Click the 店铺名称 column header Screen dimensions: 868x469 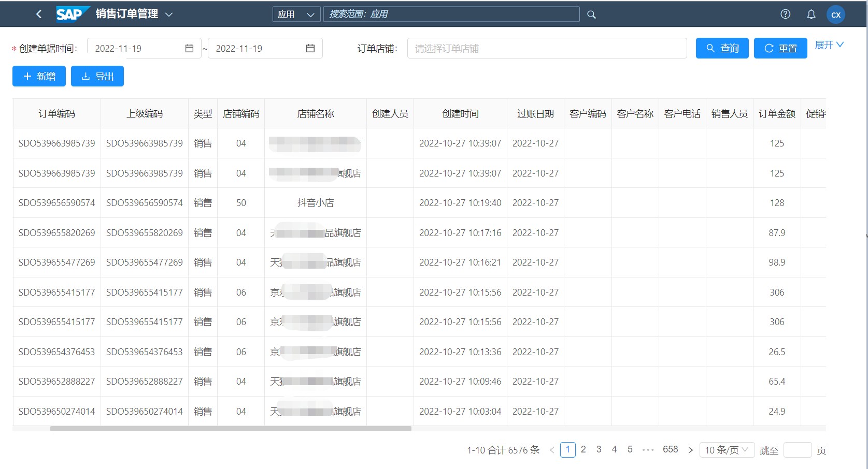pyautogui.click(x=316, y=113)
